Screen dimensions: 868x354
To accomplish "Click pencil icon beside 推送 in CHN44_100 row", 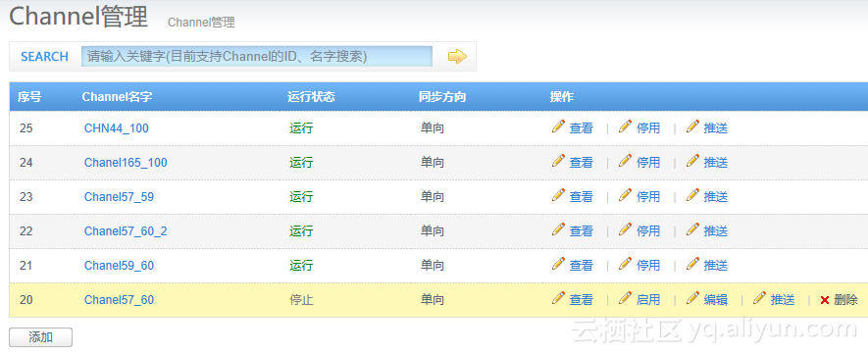I will [692, 126].
